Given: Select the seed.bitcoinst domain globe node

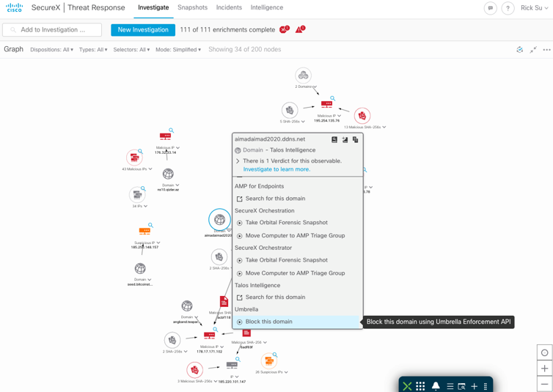Looking at the screenshot, I should pos(140,269).
